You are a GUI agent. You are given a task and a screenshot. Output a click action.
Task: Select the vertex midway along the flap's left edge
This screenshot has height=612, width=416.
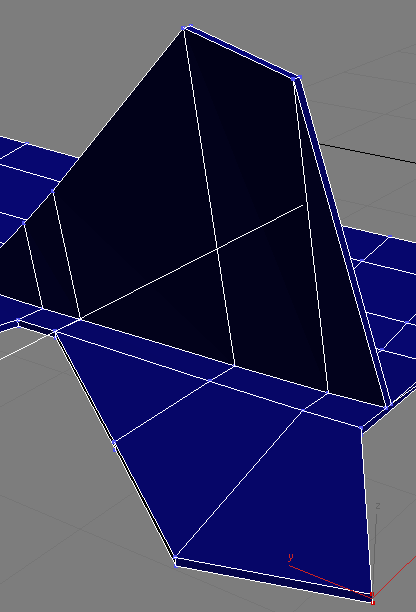[114, 442]
